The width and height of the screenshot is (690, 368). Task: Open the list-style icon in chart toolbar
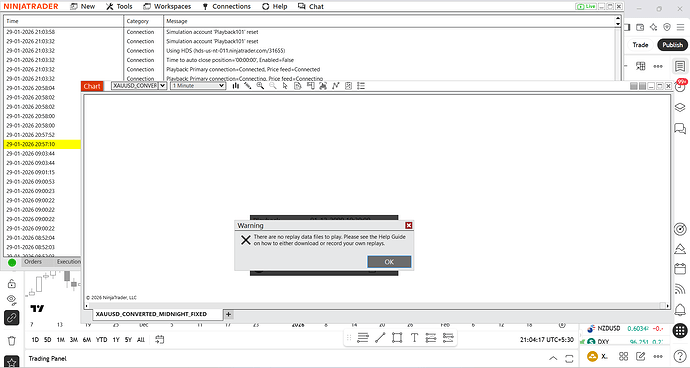coord(361,86)
